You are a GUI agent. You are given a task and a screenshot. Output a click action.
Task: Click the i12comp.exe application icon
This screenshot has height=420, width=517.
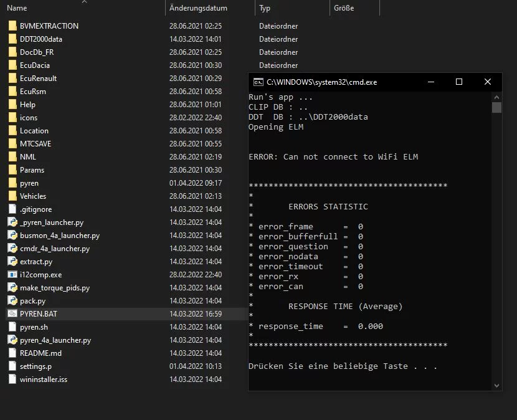[12, 275]
